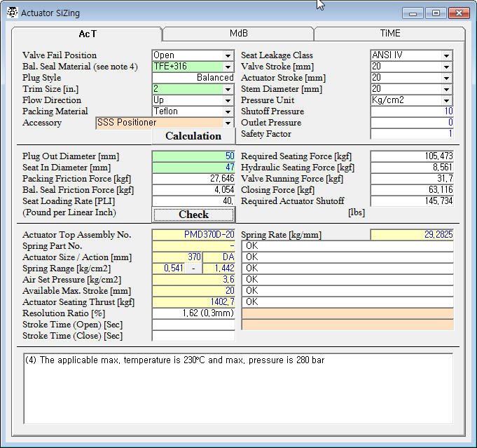Expand the Bal. Seal Material dropdown
477x448 pixels.
point(228,67)
